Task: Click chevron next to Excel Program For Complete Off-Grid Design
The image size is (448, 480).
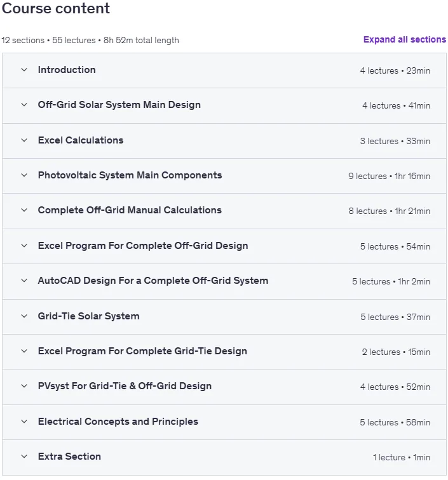Action: [24, 246]
